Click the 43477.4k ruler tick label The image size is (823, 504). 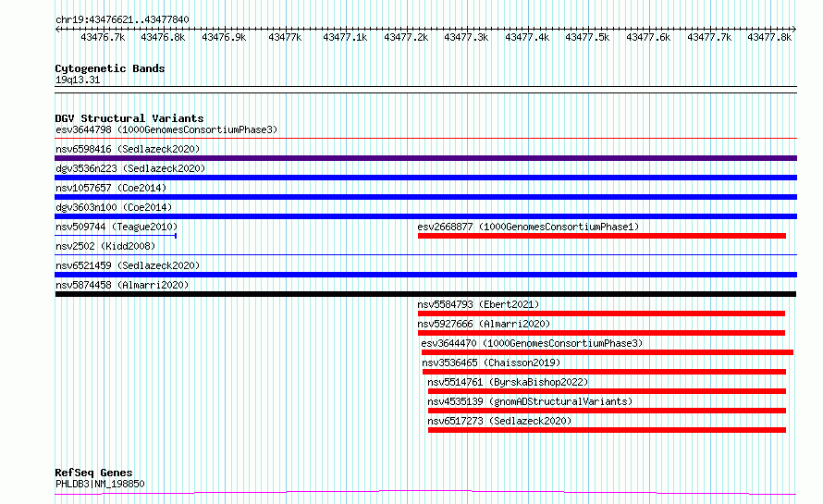[527, 37]
